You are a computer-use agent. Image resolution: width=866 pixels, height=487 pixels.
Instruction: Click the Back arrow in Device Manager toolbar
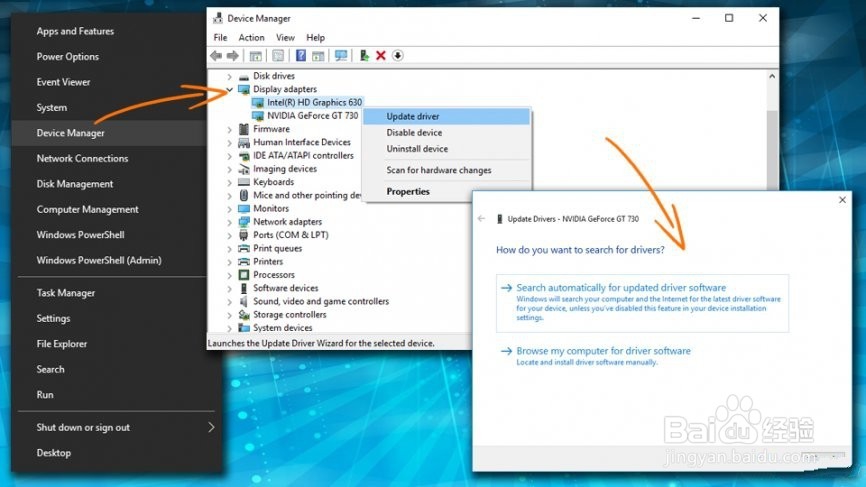(216, 55)
